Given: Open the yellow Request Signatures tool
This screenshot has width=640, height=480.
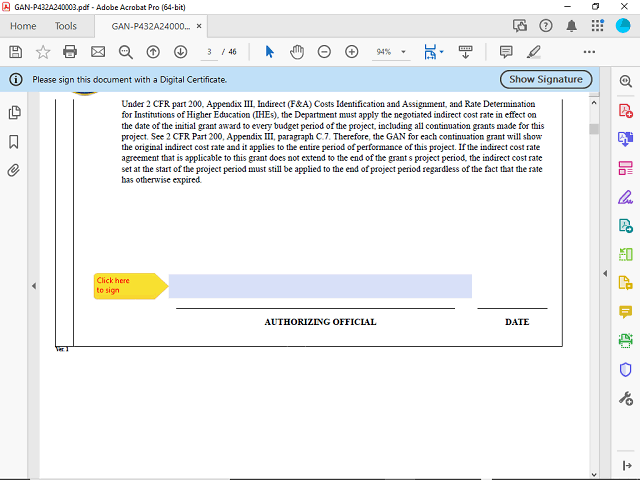Looking at the screenshot, I should tap(625, 283).
